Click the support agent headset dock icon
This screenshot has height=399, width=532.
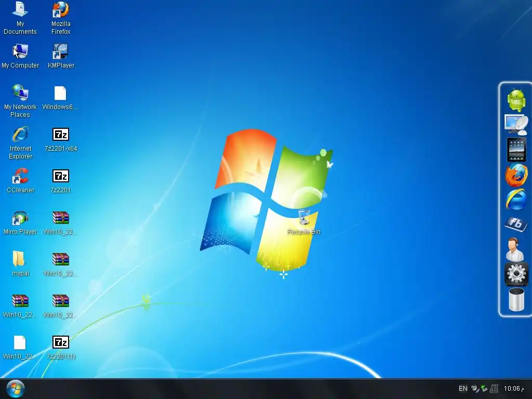(515, 249)
